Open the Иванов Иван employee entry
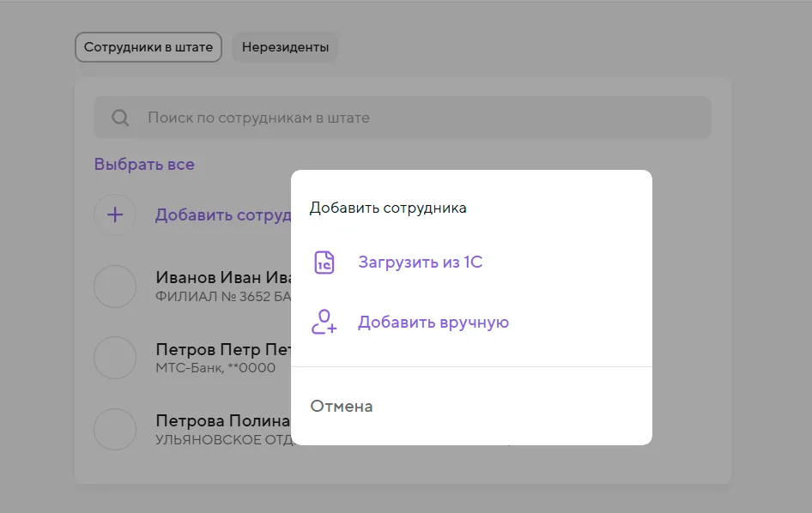This screenshot has width=812, height=513. pos(221,278)
